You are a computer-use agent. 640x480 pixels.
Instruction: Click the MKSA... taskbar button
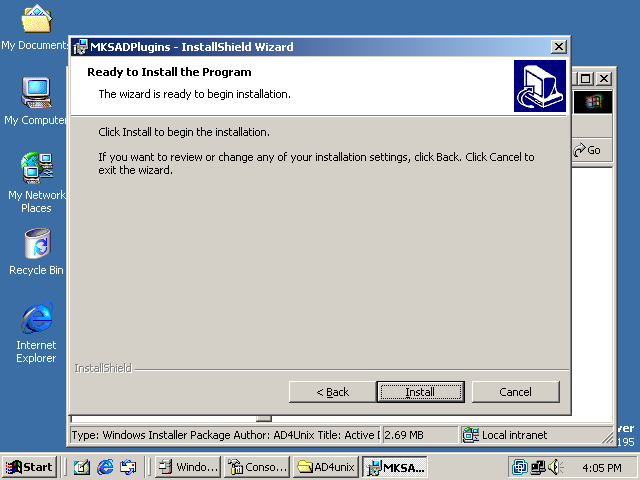click(x=395, y=467)
